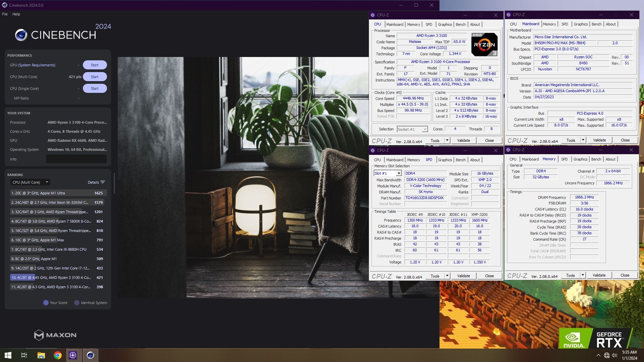Select ranking entry Ryzen 7 5800X 824
This screenshot has height=362, width=644.
pos(58,221)
